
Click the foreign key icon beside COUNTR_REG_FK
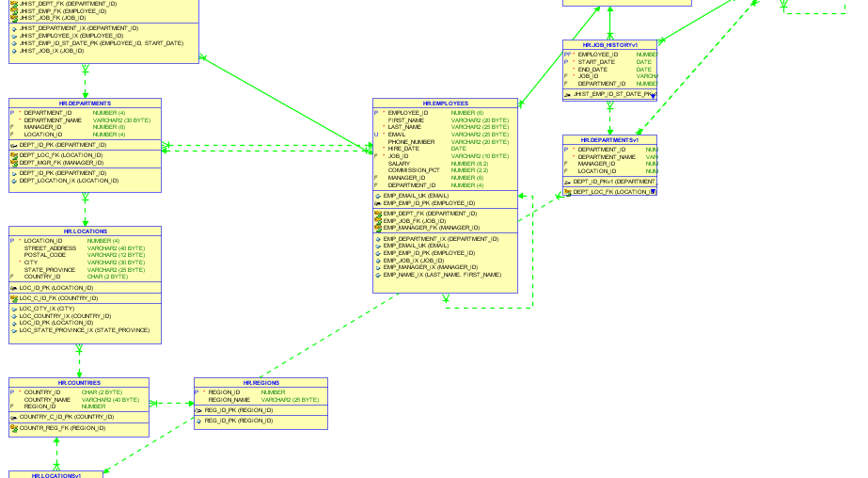[14, 428]
